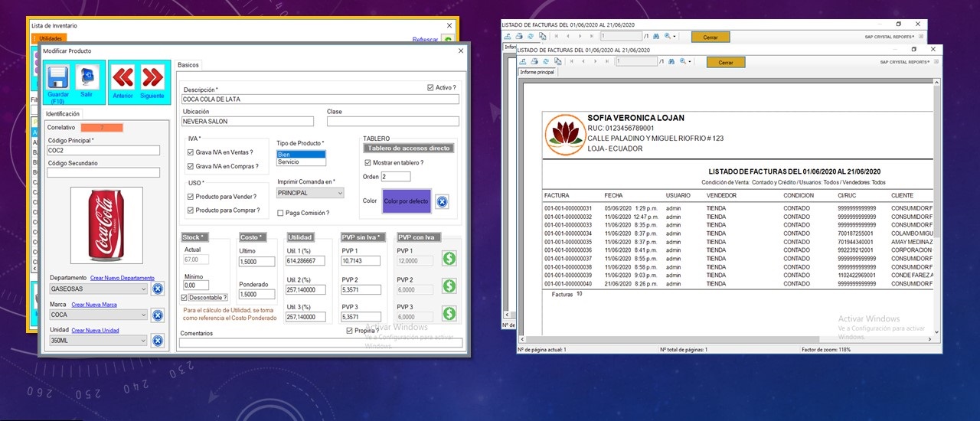This screenshot has height=421, width=980.
Task: Click the Color por defecto swatch
Action: pyautogui.click(x=406, y=201)
